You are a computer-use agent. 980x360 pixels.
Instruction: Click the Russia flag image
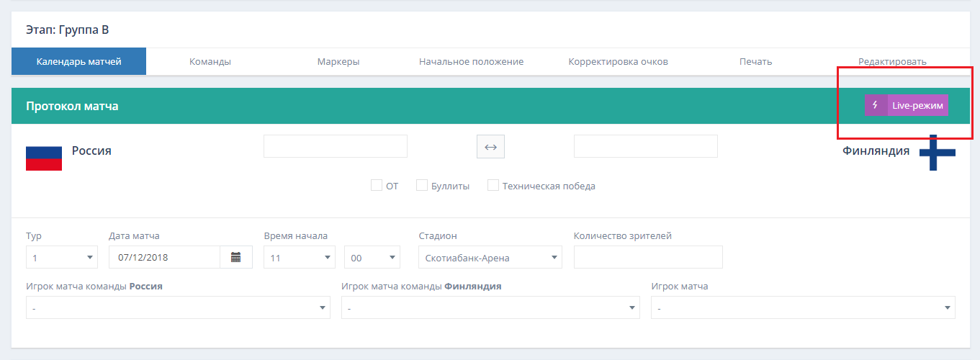[44, 158]
